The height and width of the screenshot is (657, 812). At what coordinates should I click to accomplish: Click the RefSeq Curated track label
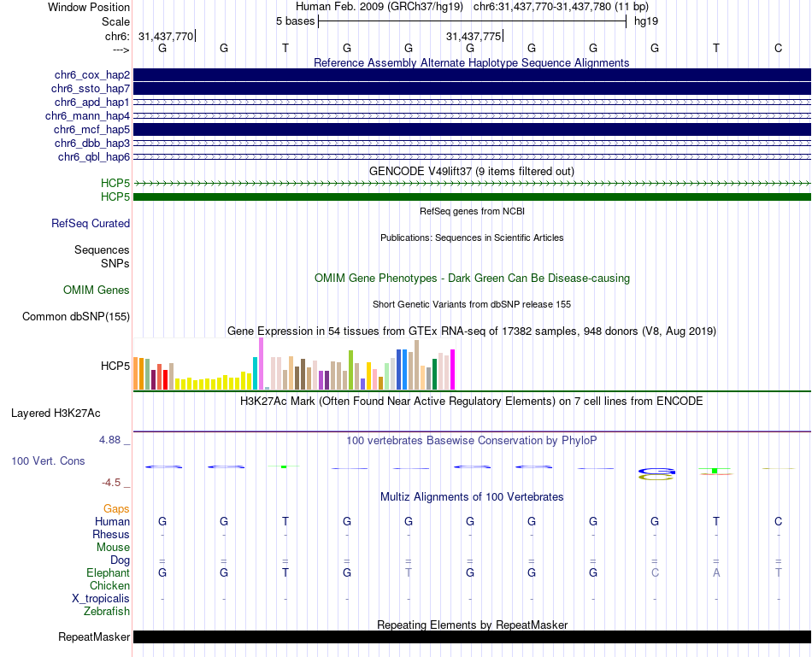click(x=91, y=223)
